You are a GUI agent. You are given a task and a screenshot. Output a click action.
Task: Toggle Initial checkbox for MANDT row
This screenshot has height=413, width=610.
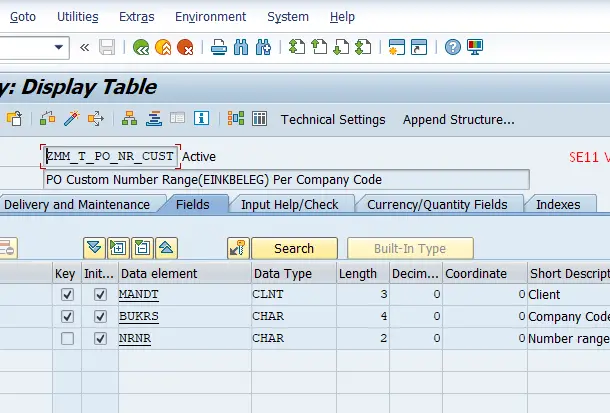pos(100,294)
